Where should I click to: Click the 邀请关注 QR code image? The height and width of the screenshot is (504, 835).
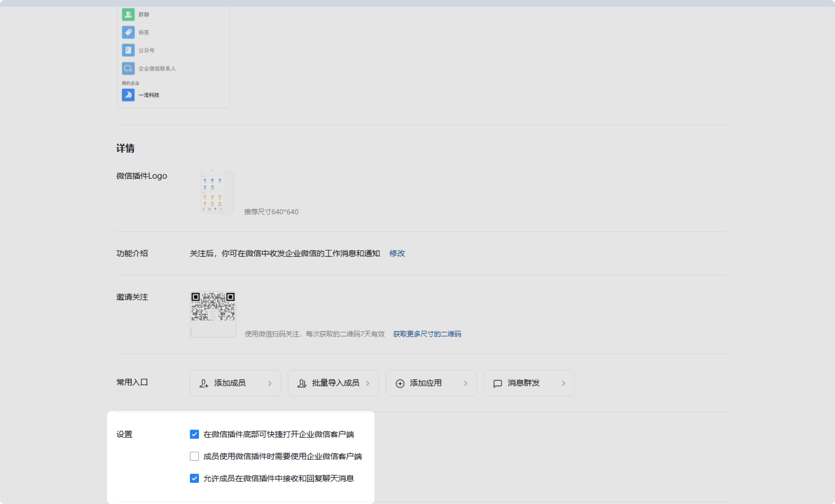pos(213,307)
